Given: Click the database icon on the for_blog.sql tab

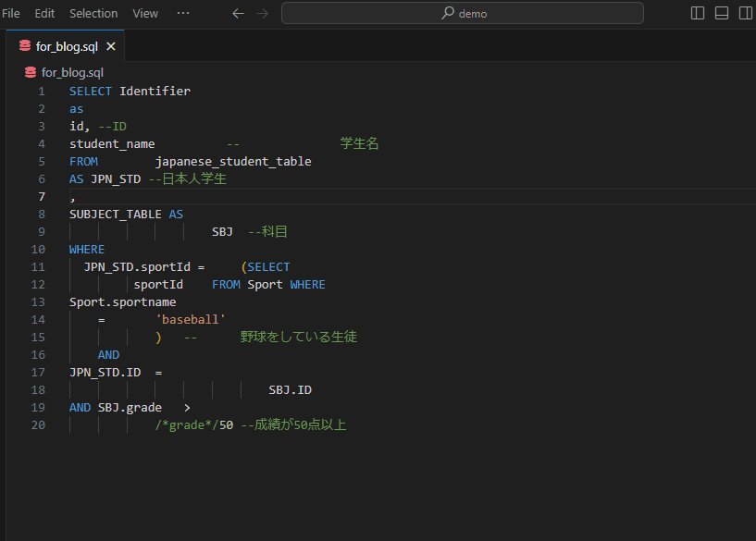Looking at the screenshot, I should [x=25, y=45].
